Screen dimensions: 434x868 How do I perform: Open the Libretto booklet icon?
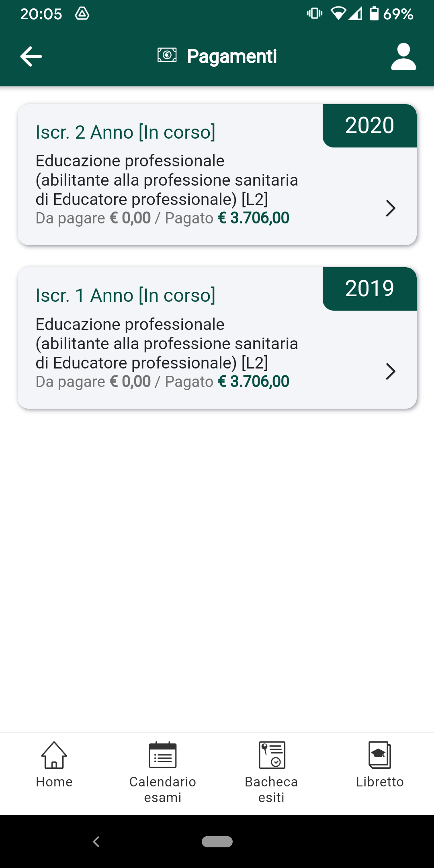pos(380,755)
